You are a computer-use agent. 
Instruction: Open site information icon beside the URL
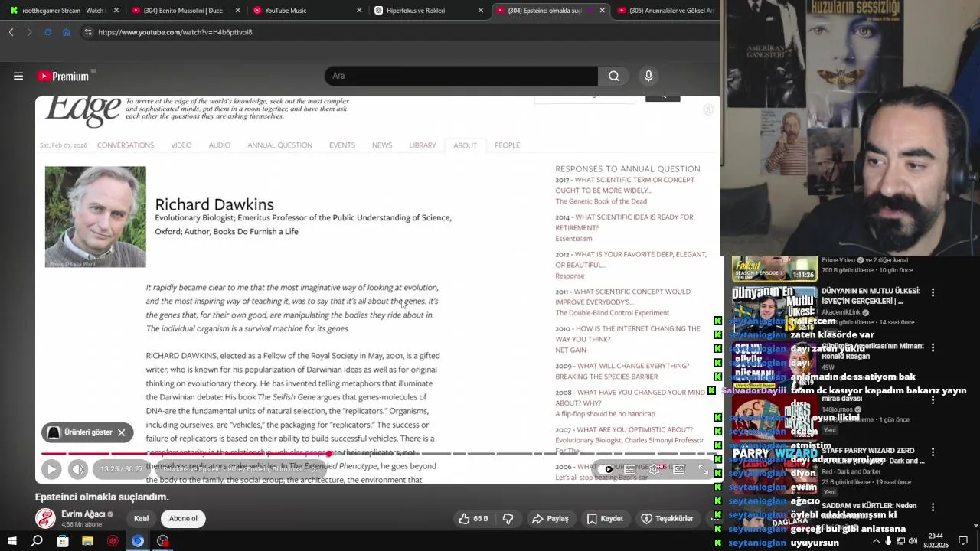point(88,32)
